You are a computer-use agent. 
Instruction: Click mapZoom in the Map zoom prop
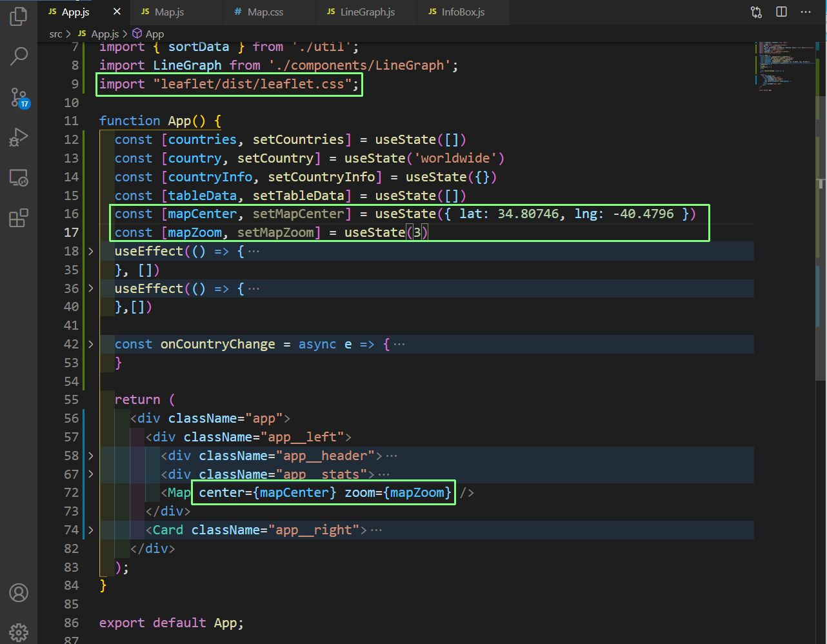[x=417, y=492]
